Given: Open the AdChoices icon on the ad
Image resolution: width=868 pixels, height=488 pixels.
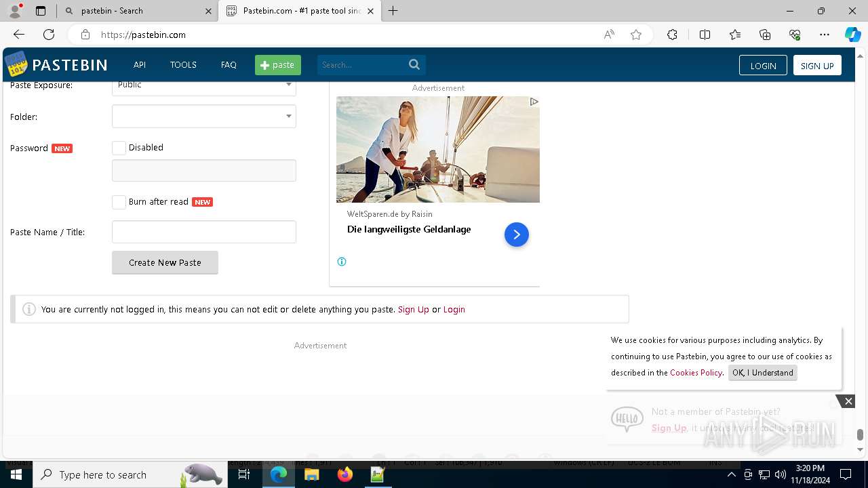Looking at the screenshot, I should (x=534, y=102).
